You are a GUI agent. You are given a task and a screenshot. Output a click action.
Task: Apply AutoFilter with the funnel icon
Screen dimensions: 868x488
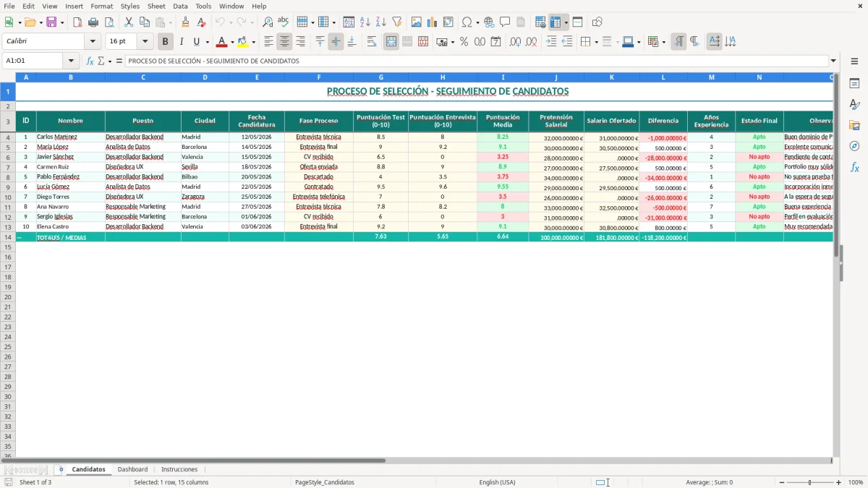click(x=397, y=22)
